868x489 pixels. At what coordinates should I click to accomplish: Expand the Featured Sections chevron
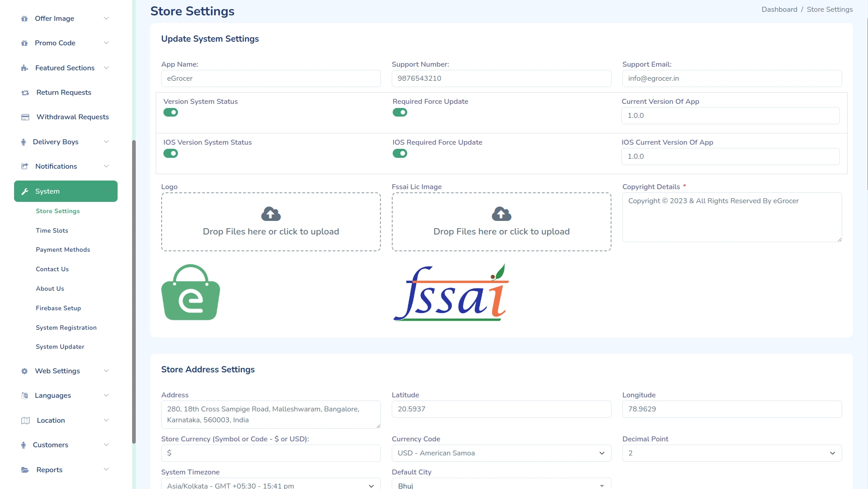click(x=106, y=68)
